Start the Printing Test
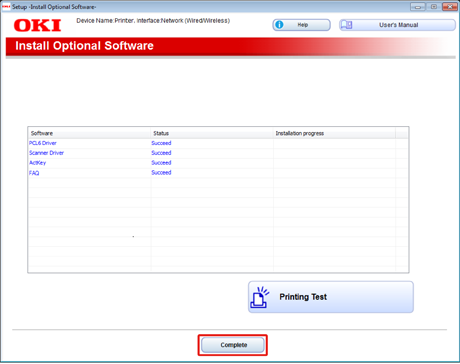Viewport: 460px width, 364px height. coord(331,297)
